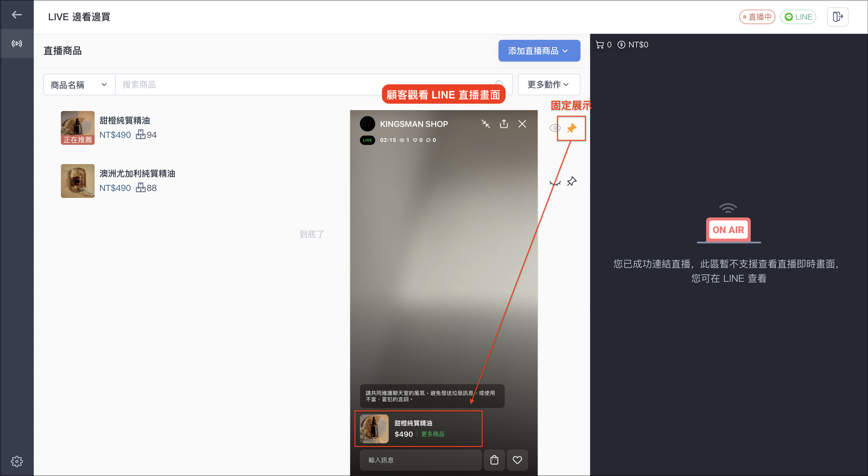Toggle visibility eye for 甜橙純質精油

(555, 128)
